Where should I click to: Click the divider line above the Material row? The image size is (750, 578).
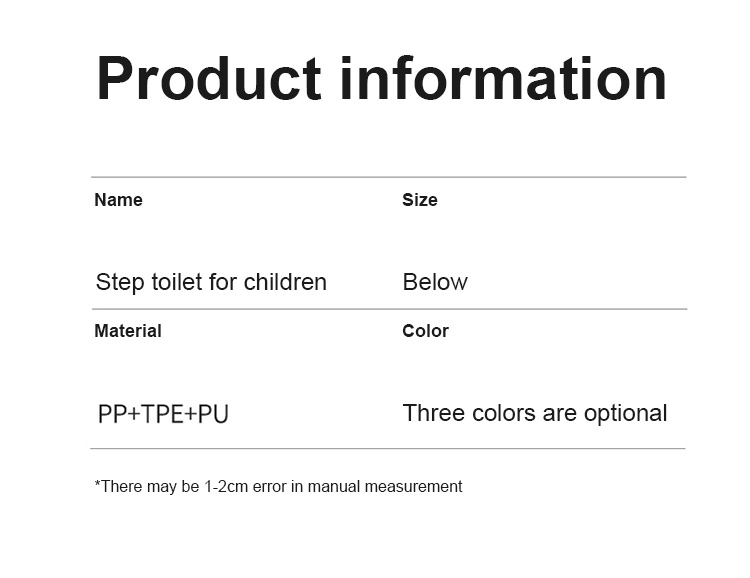[x=388, y=309]
